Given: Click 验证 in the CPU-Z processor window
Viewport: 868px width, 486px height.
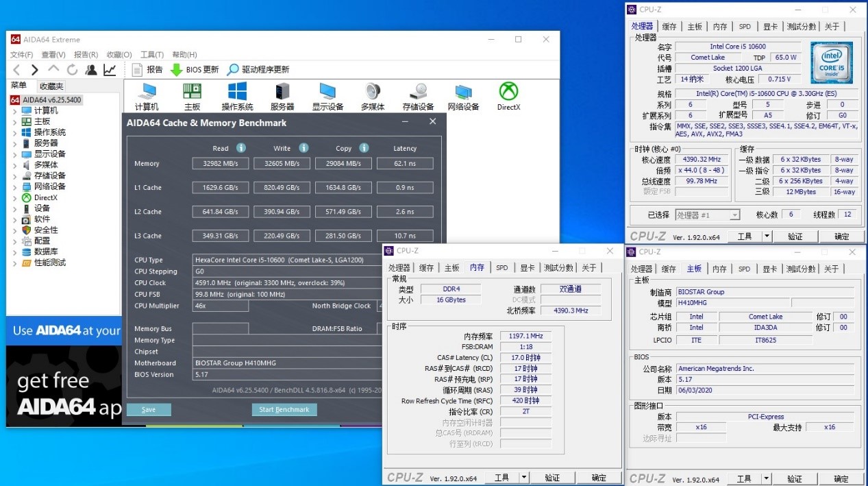Looking at the screenshot, I should tap(795, 236).
